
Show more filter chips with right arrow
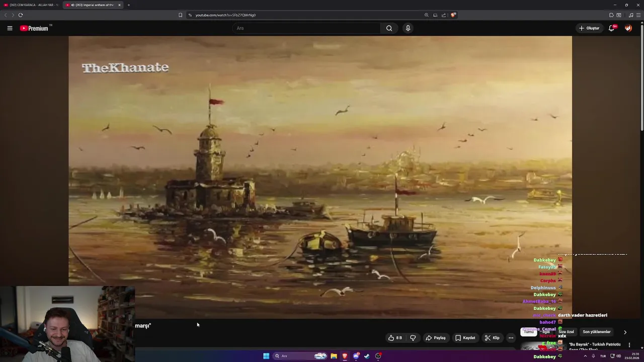(625, 332)
